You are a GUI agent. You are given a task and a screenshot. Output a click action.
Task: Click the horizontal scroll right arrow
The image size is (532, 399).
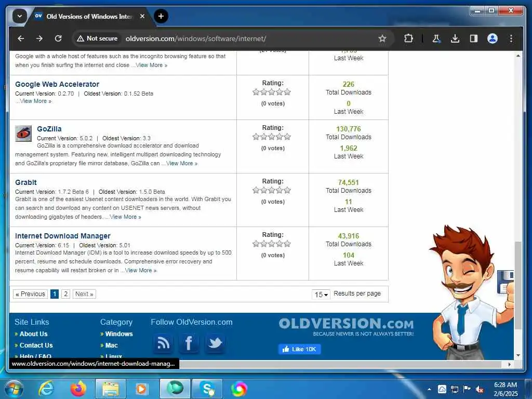(509, 364)
